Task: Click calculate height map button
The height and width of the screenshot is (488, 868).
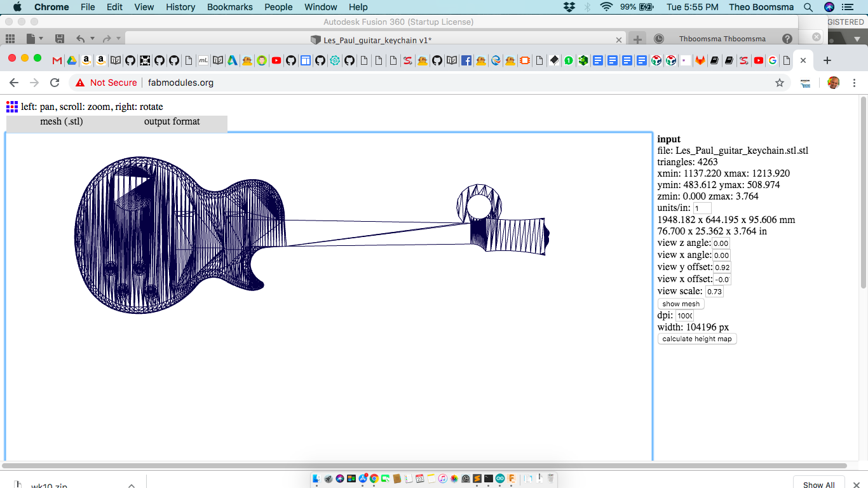Action: coord(697,339)
